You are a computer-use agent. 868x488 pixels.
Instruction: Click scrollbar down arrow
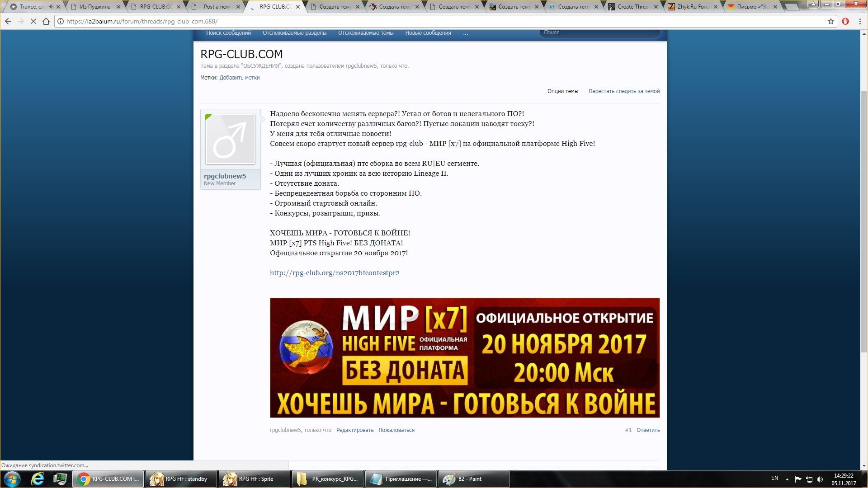click(x=864, y=466)
